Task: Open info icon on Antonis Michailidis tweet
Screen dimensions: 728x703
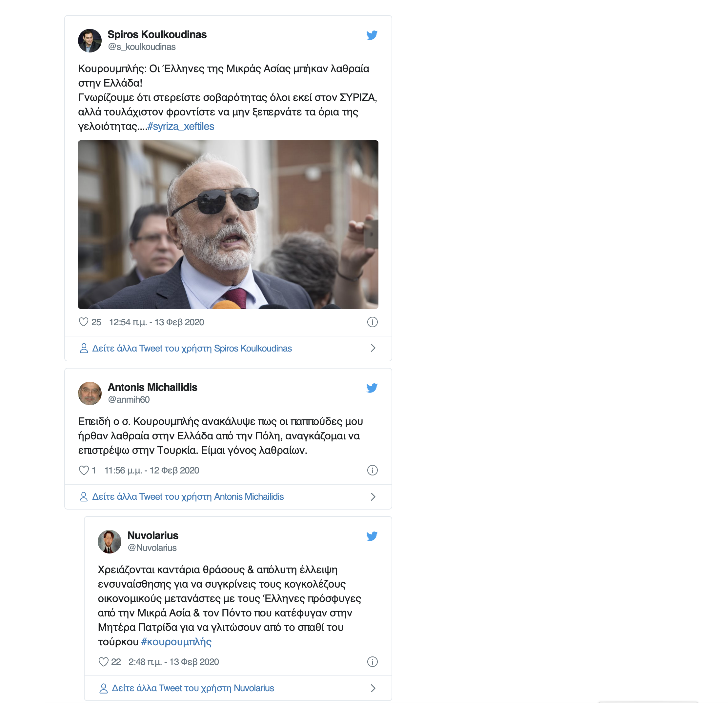Action: [372, 470]
